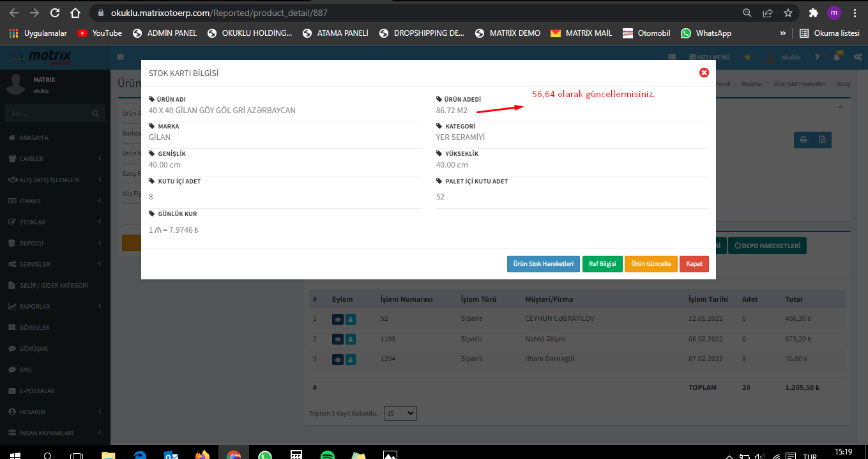View order 1294 using the eye icon
Viewport: 868px width, 459px height.
[x=338, y=359]
